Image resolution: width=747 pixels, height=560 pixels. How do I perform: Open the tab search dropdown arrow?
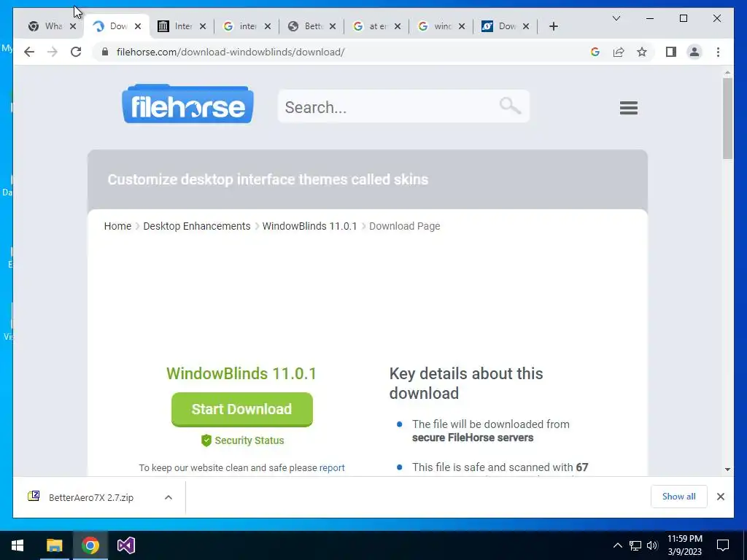pyautogui.click(x=616, y=18)
